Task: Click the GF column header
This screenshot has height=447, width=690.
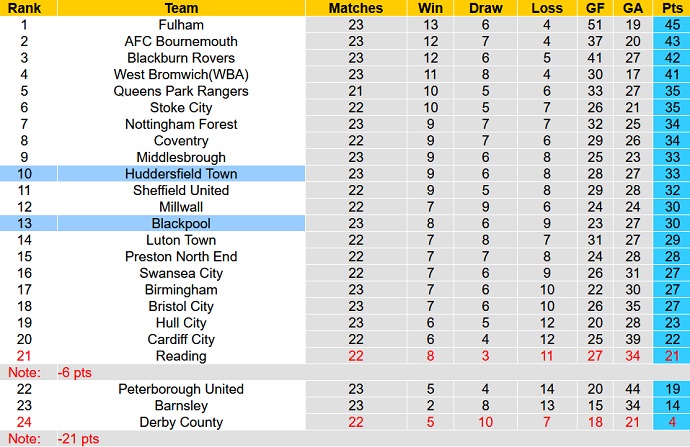Action: pyautogui.click(x=595, y=8)
